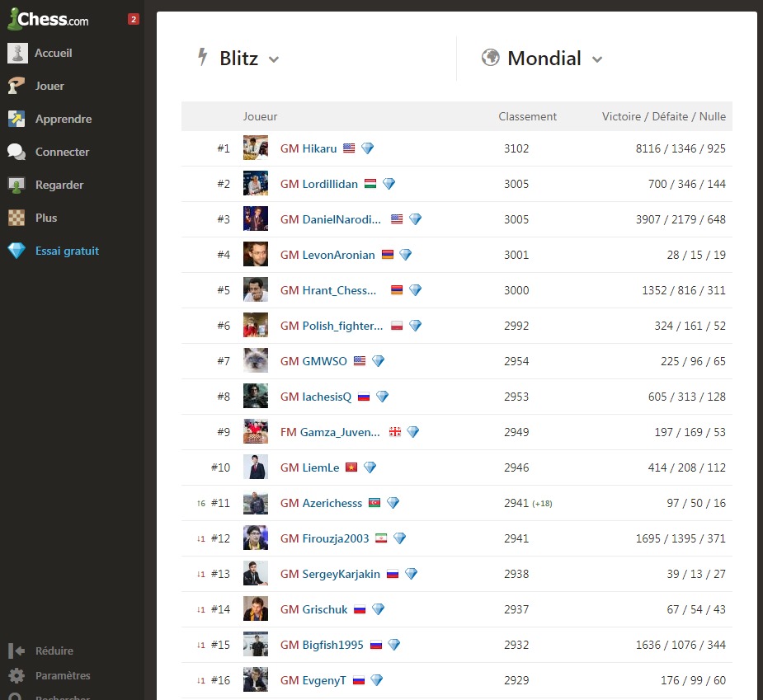Viewport: 763px width, 700px height.
Task: Open the red notifications badge
Action: tap(134, 19)
